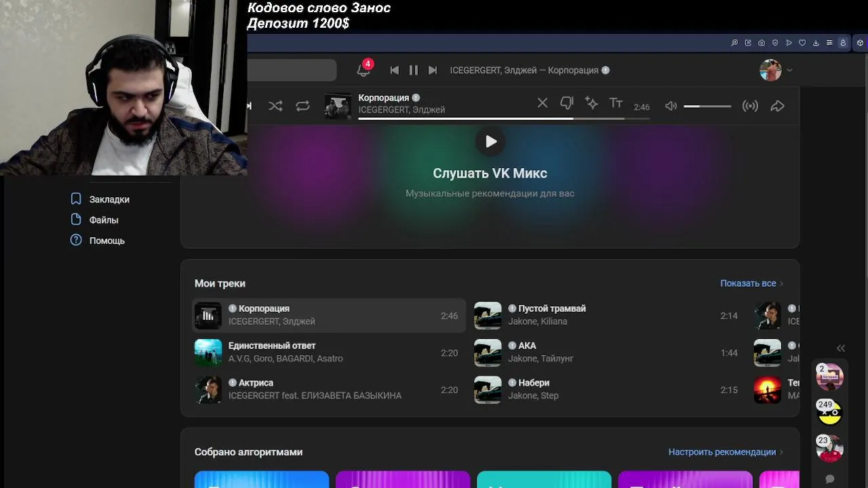Open Настроить рекомендации settings link
Image resolution: width=868 pixels, height=488 pixels.
tap(726, 452)
